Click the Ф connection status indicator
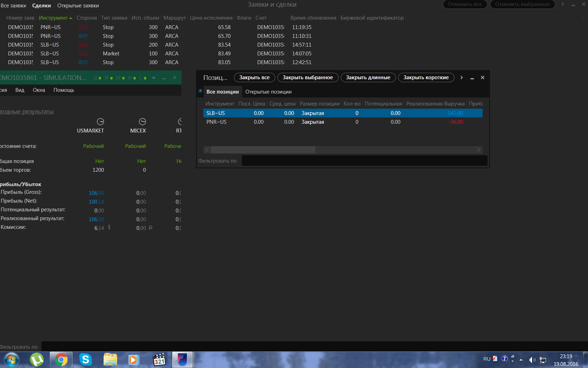This screenshot has width=588, height=368. tap(132, 78)
